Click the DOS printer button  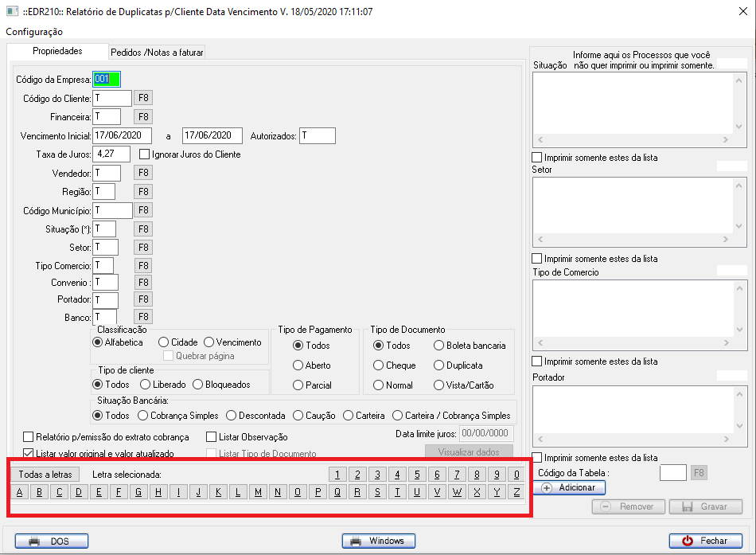click(52, 541)
